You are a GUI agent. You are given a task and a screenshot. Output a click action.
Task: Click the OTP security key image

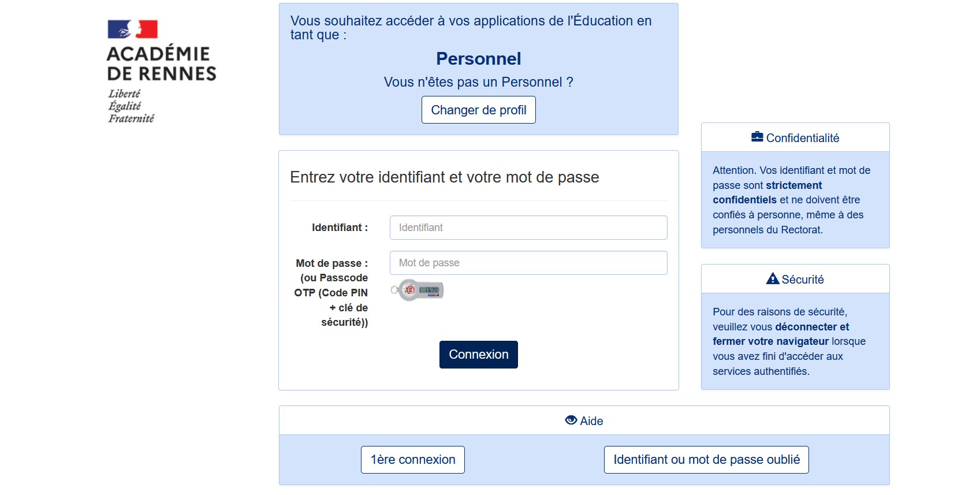[418, 289]
